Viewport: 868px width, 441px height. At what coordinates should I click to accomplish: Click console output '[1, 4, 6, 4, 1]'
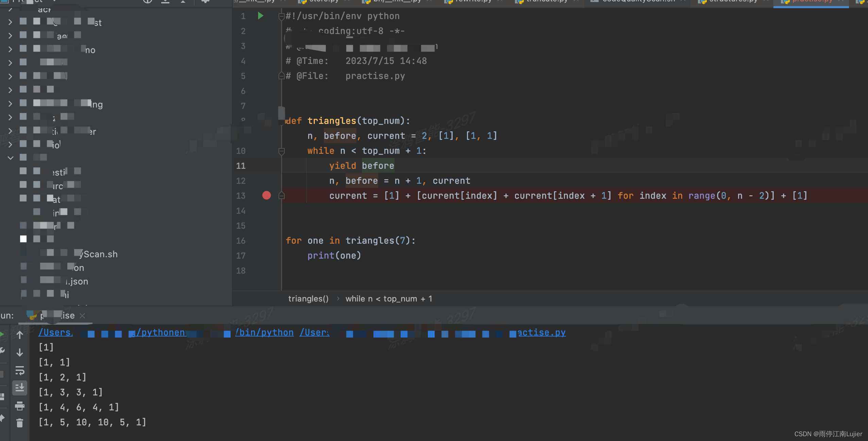[x=79, y=407]
